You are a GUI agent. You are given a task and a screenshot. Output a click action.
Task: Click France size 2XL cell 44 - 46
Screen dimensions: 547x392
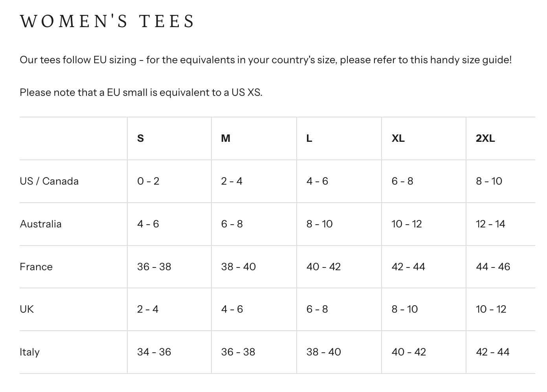(493, 267)
